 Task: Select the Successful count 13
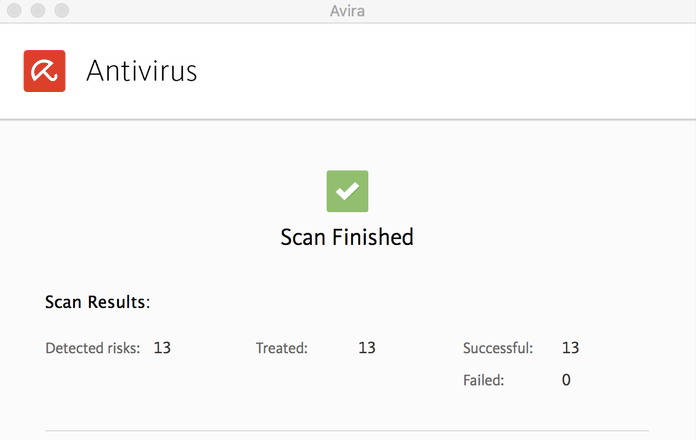[x=570, y=348]
